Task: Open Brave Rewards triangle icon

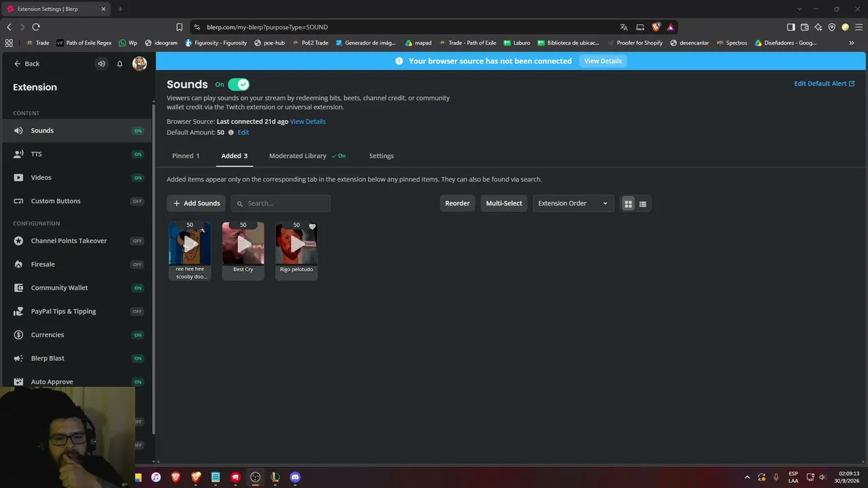Action: [670, 27]
